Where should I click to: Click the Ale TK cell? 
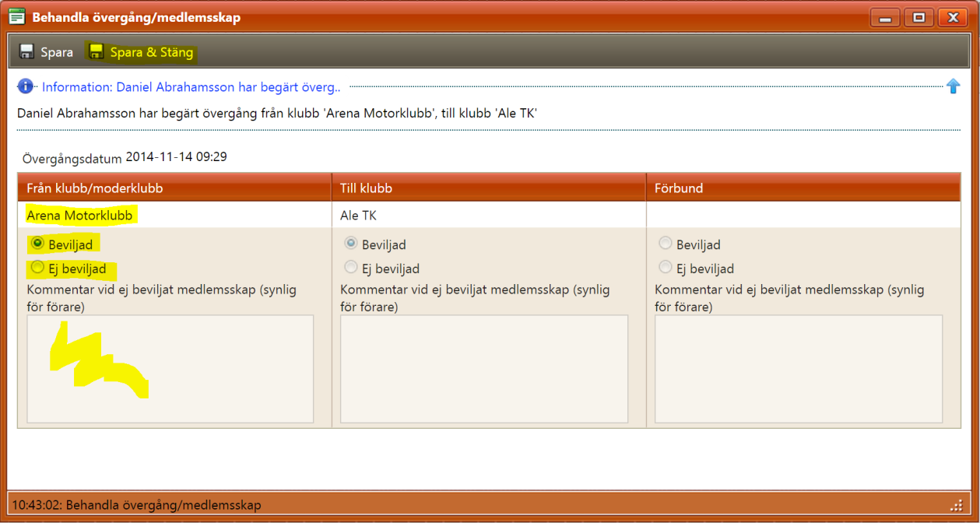click(489, 215)
